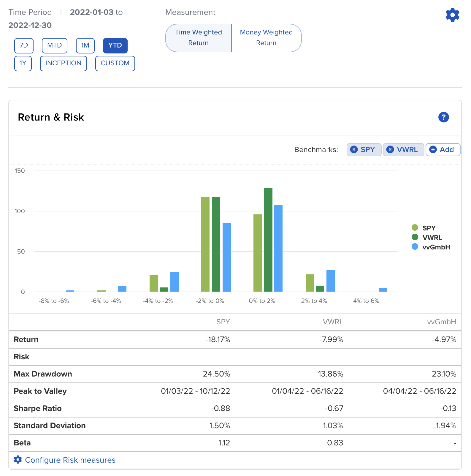Toggle vvGmbH series via blue legend dot
Screen dimensions: 471x476
[415, 247]
